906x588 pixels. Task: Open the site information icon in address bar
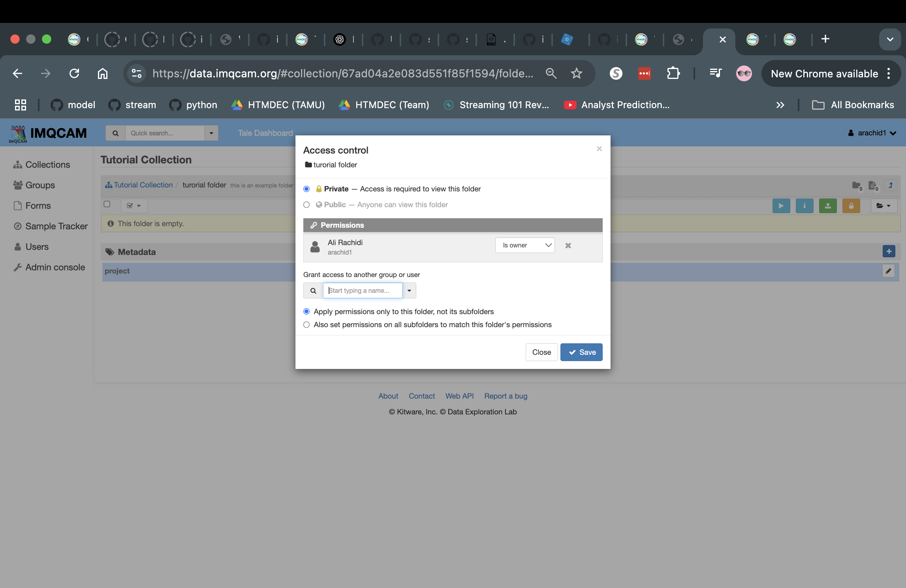click(137, 73)
